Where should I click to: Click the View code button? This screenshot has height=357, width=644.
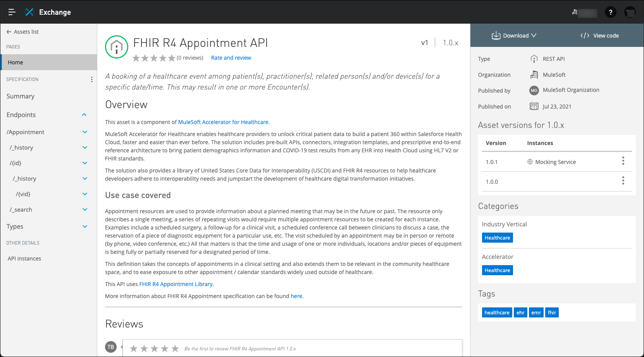tap(599, 36)
